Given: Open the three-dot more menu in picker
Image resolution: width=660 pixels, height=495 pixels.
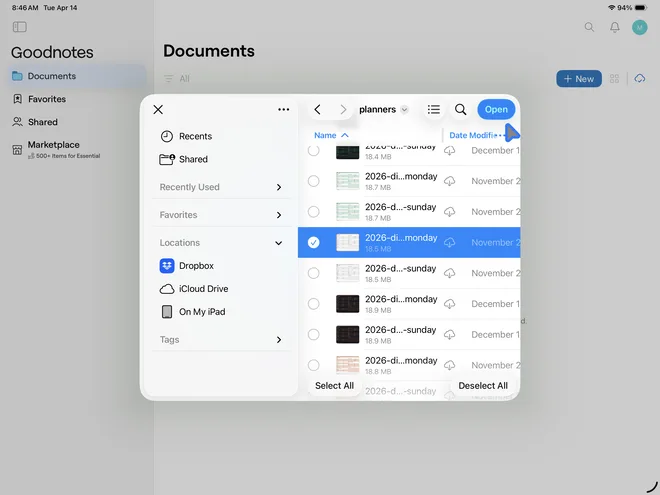Looking at the screenshot, I should [x=284, y=109].
